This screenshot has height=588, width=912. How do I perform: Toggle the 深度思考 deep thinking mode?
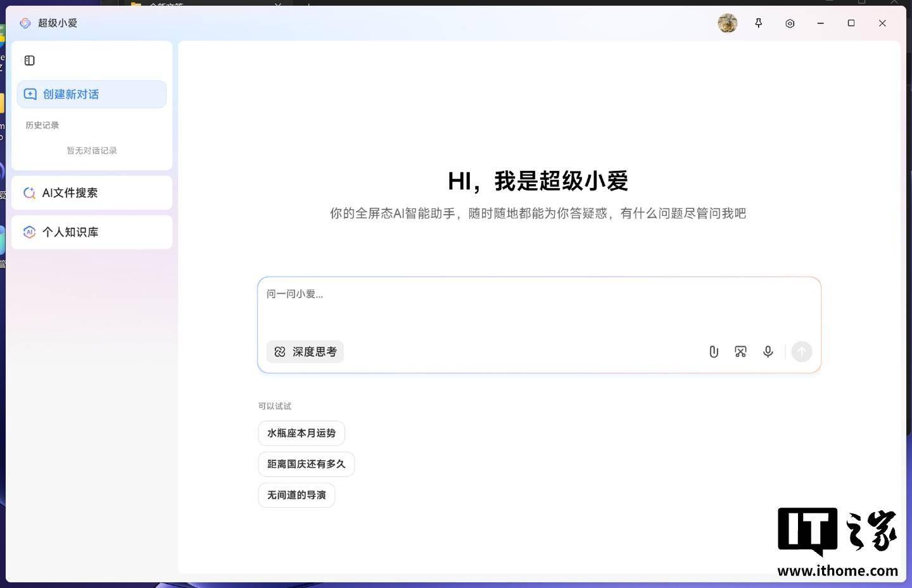[305, 352]
